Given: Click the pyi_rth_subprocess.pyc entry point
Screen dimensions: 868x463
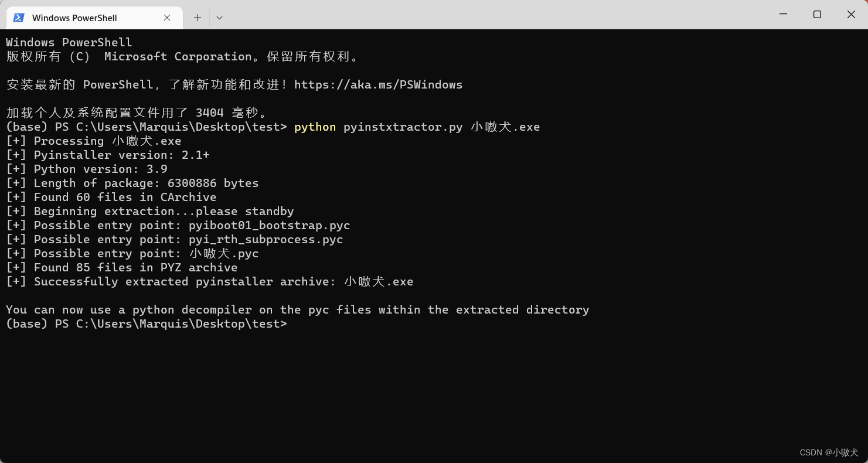Looking at the screenshot, I should point(265,239).
